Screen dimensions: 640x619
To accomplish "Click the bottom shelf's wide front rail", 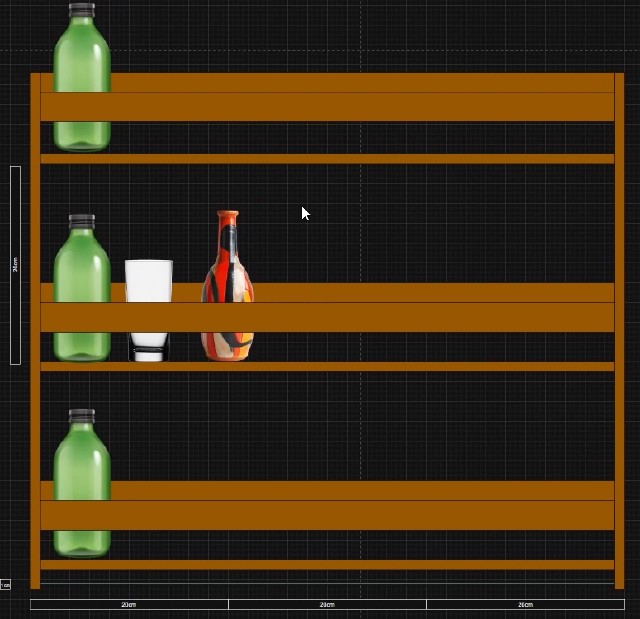I will coord(360,514).
